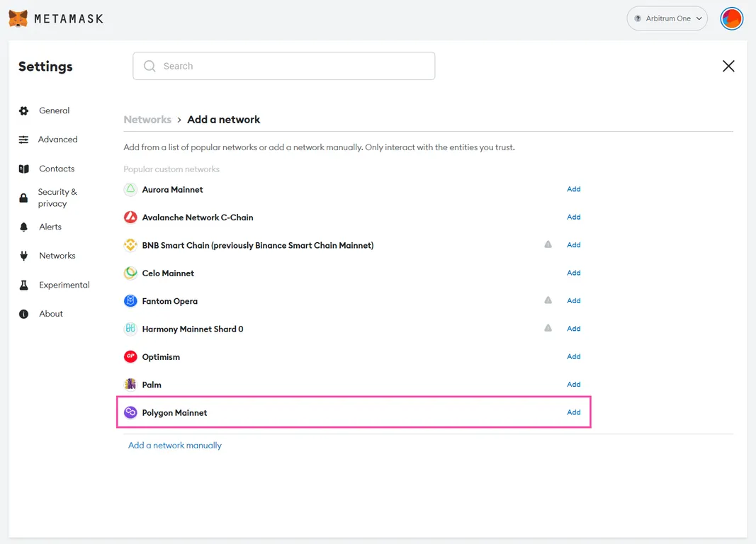The image size is (756, 544).
Task: Click the Popular custom networks label
Action: (171, 169)
